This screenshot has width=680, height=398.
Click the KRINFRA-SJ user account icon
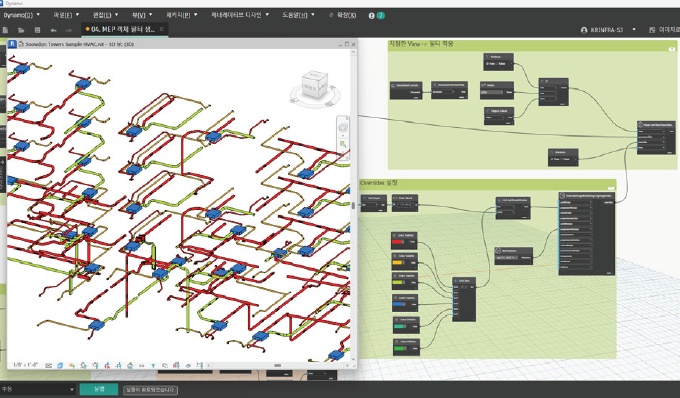[584, 30]
